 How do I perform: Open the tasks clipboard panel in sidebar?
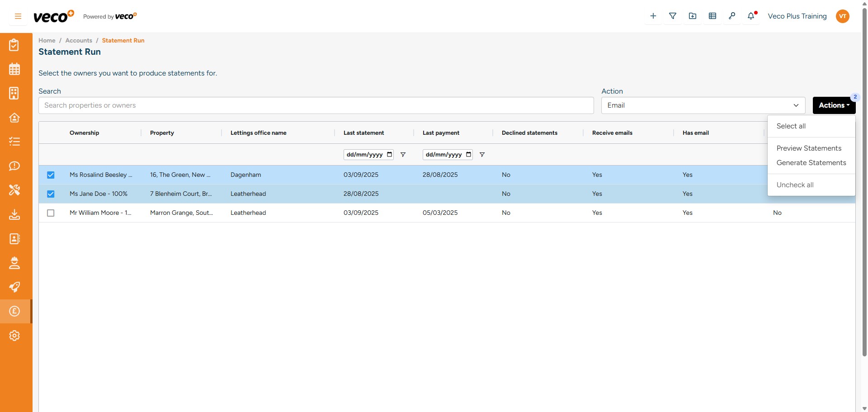14,45
